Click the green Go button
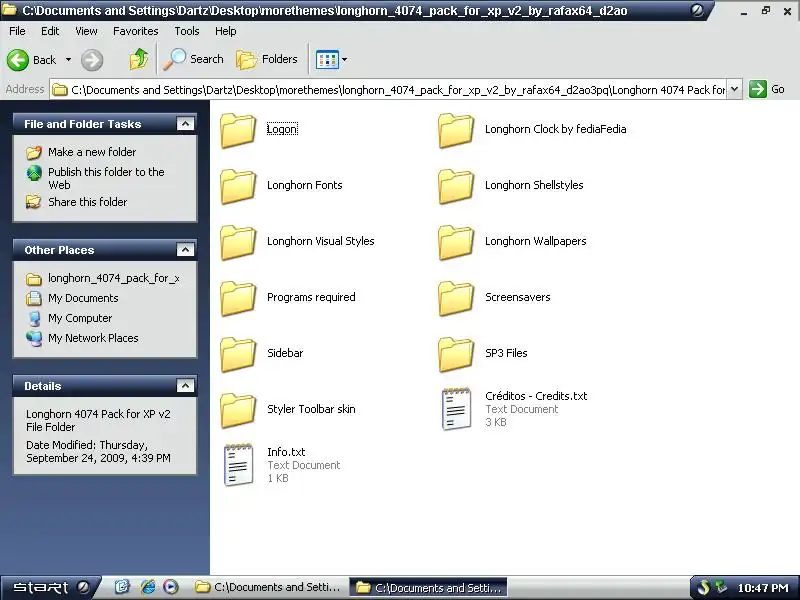The width and height of the screenshot is (800, 600). click(x=767, y=89)
